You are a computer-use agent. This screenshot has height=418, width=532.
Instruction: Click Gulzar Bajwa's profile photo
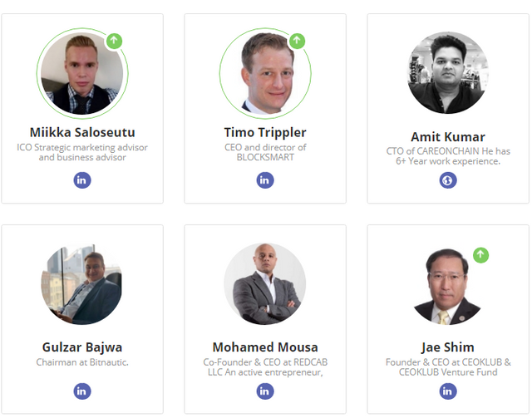pyautogui.click(x=81, y=284)
